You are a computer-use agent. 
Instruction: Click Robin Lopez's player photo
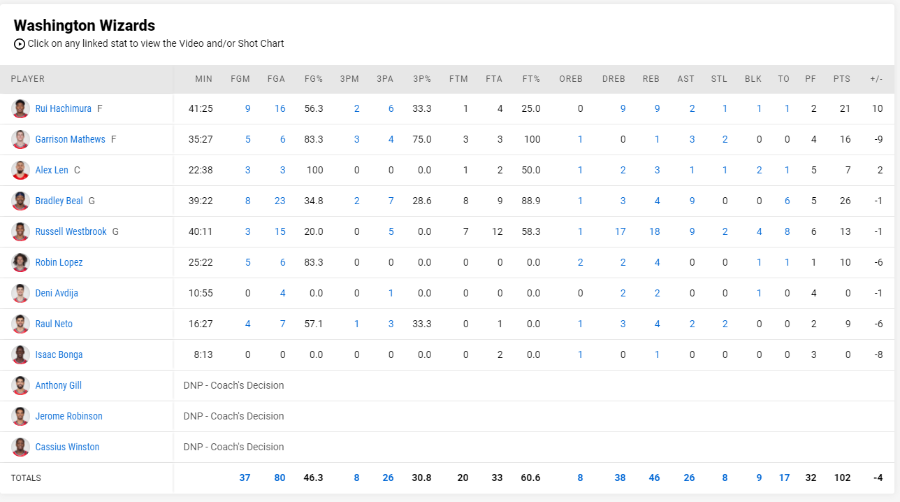pyautogui.click(x=21, y=262)
